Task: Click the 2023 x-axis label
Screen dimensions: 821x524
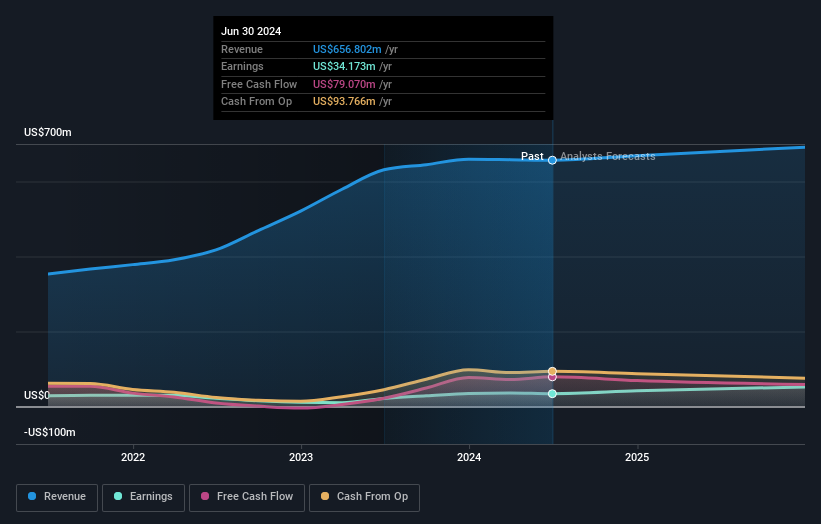Action: pyautogui.click(x=301, y=457)
